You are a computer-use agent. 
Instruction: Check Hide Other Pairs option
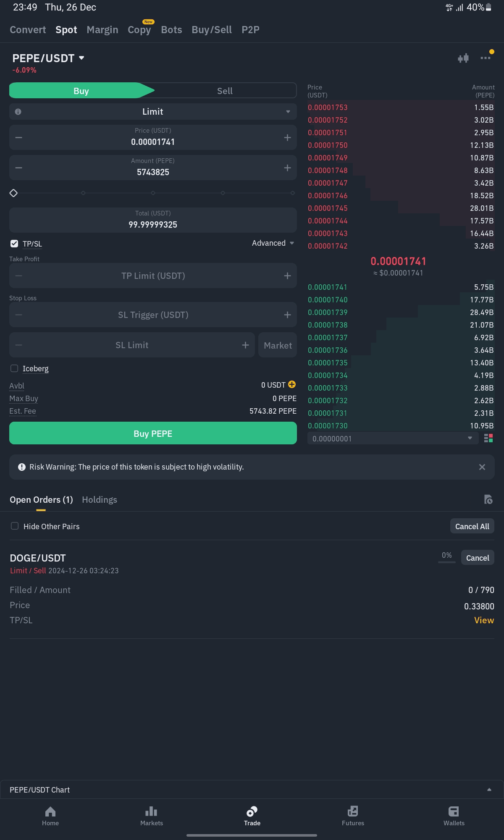click(15, 526)
